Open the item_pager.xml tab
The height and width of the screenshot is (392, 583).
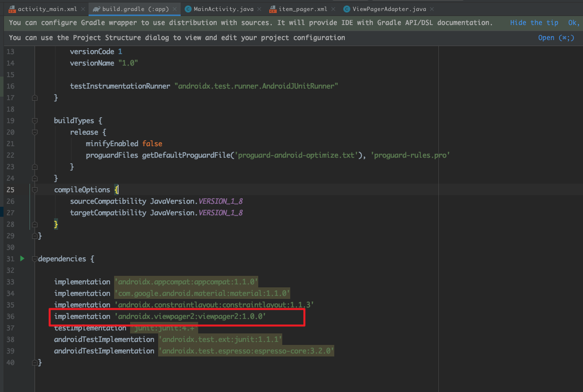[303, 9]
